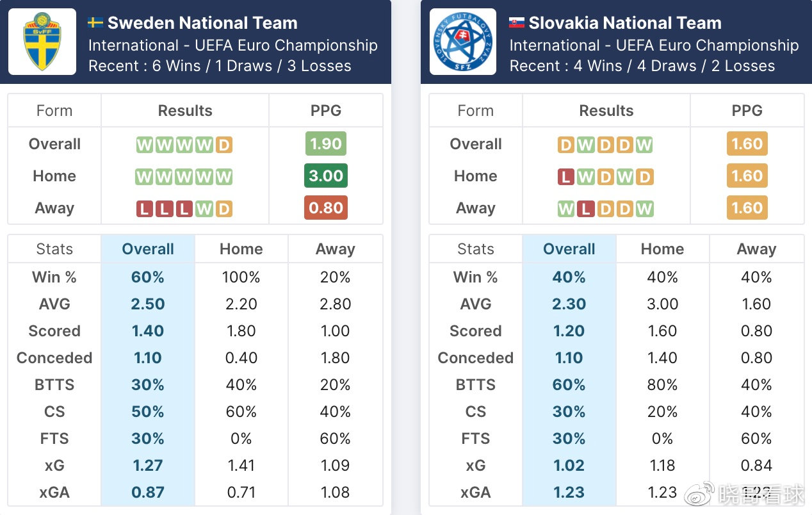The height and width of the screenshot is (515, 812).
Task: Click Slovakia's Home form loss badge
Action: pos(565,177)
